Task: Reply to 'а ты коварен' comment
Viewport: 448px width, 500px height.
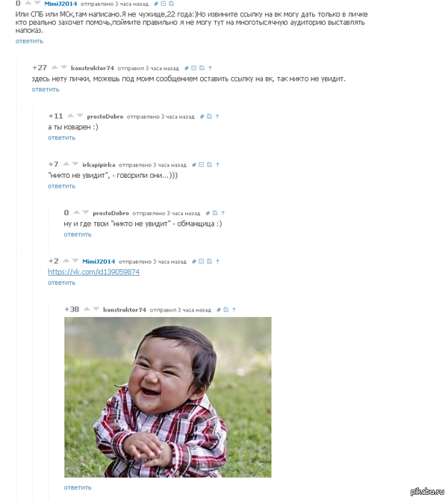Action: (61, 138)
